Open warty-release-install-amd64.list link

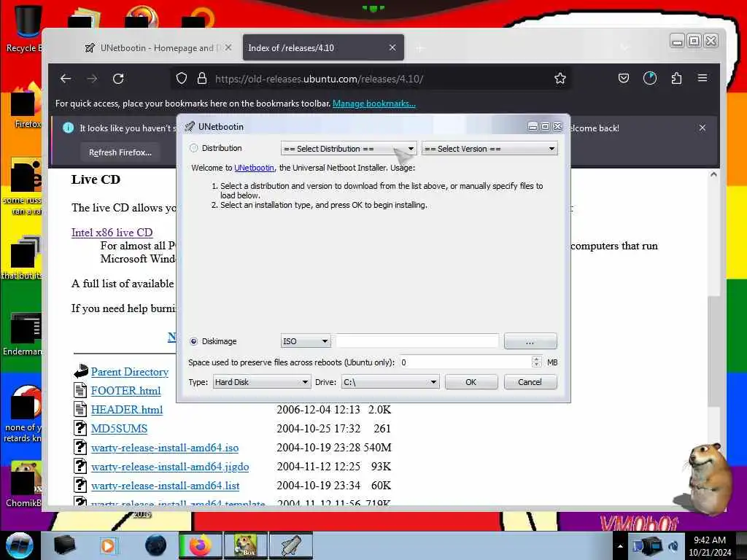(x=166, y=486)
